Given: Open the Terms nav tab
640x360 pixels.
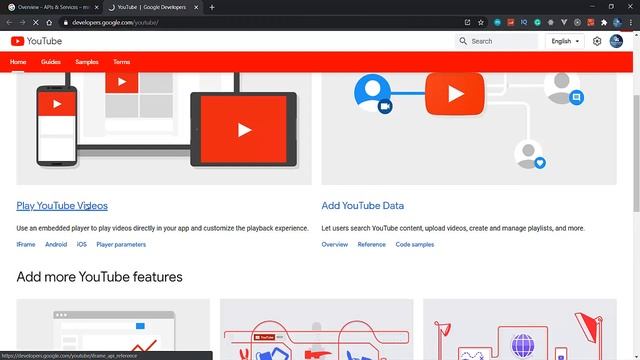Looking at the screenshot, I should (x=122, y=62).
